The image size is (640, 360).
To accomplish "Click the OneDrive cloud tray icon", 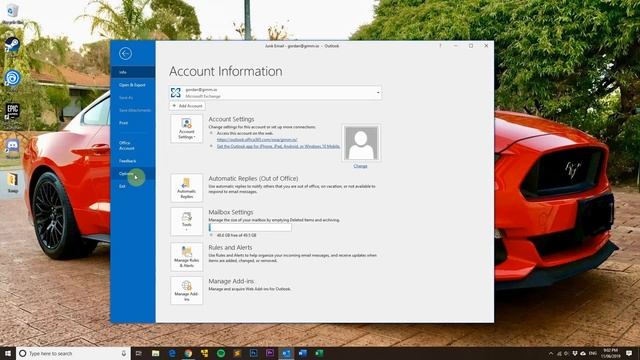I will [583, 353].
